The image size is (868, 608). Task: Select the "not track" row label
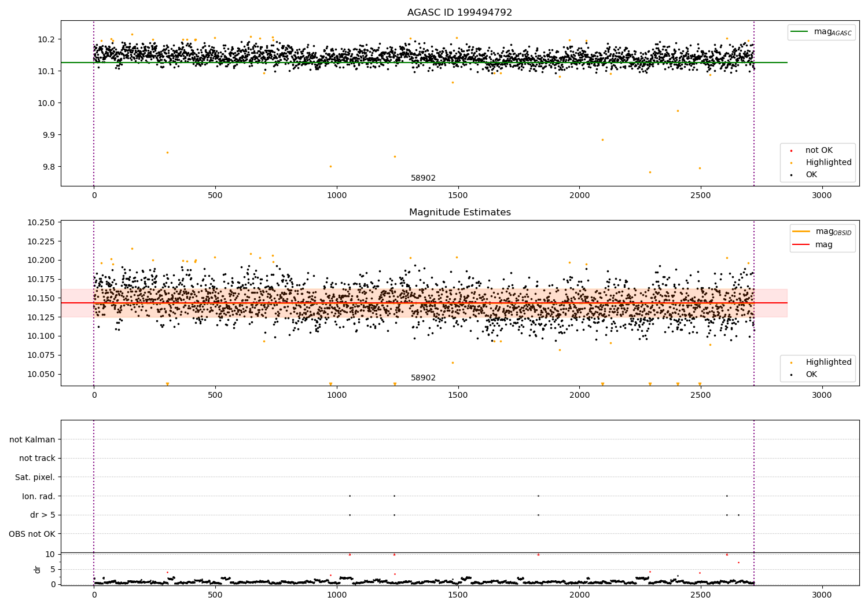pos(37,458)
